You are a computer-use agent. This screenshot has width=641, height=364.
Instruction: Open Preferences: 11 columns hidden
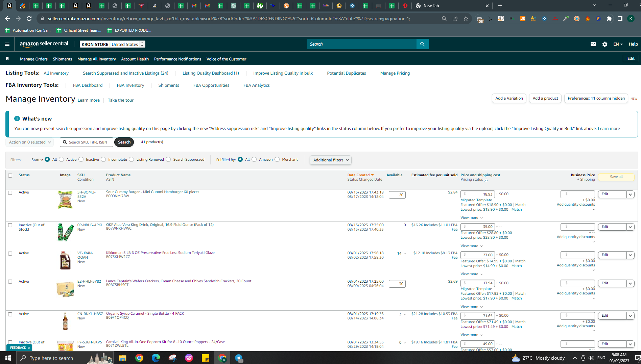click(x=596, y=98)
